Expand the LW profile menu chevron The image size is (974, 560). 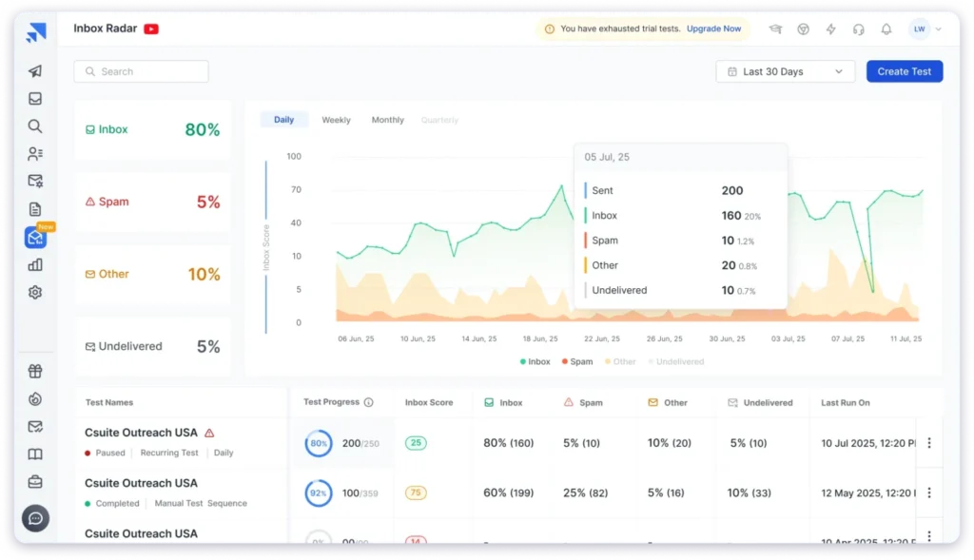pos(938,29)
